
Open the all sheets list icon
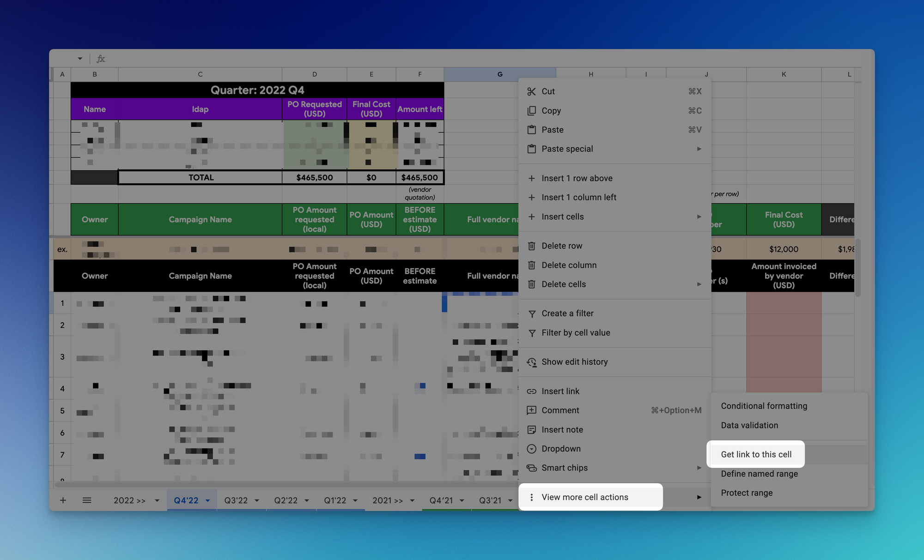tap(87, 500)
